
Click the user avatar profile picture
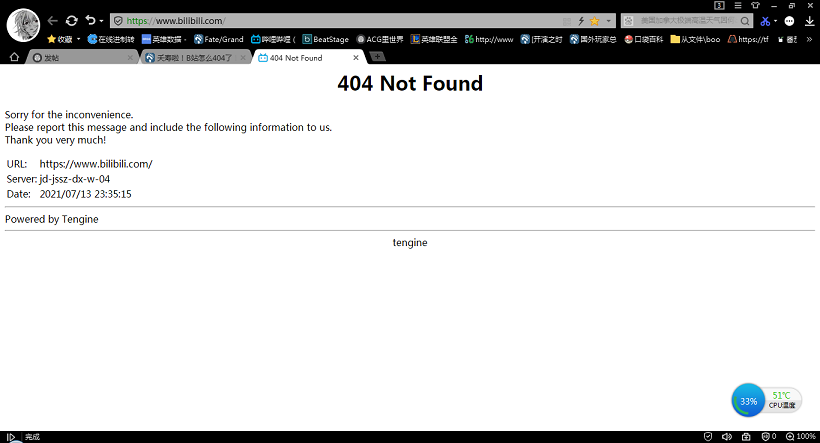coord(23,25)
